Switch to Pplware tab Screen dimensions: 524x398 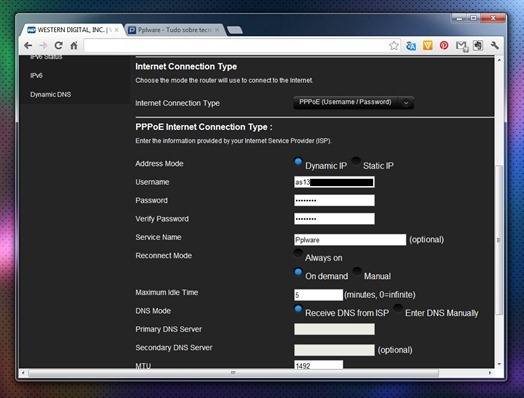point(174,30)
